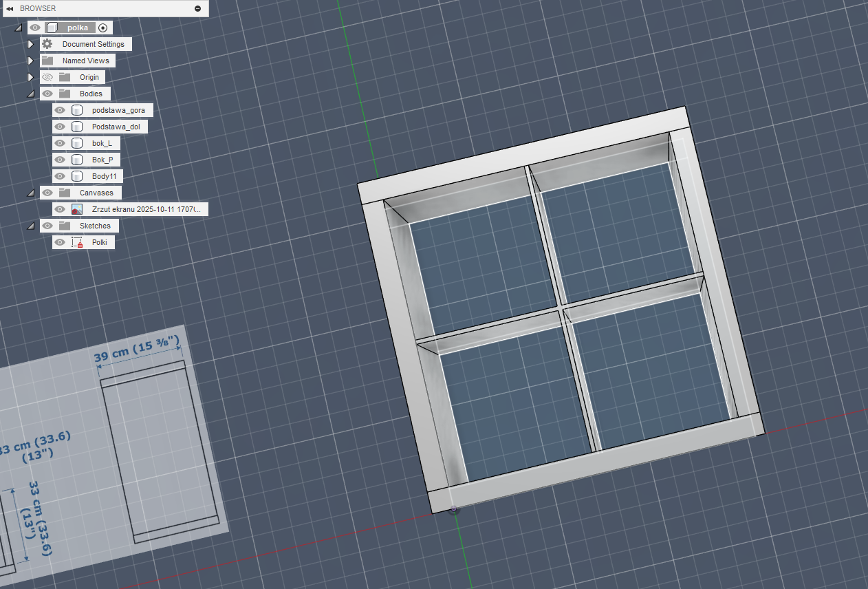The image size is (868, 589).
Task: Hide the Canvases folder via eye icon
Action: tap(47, 193)
